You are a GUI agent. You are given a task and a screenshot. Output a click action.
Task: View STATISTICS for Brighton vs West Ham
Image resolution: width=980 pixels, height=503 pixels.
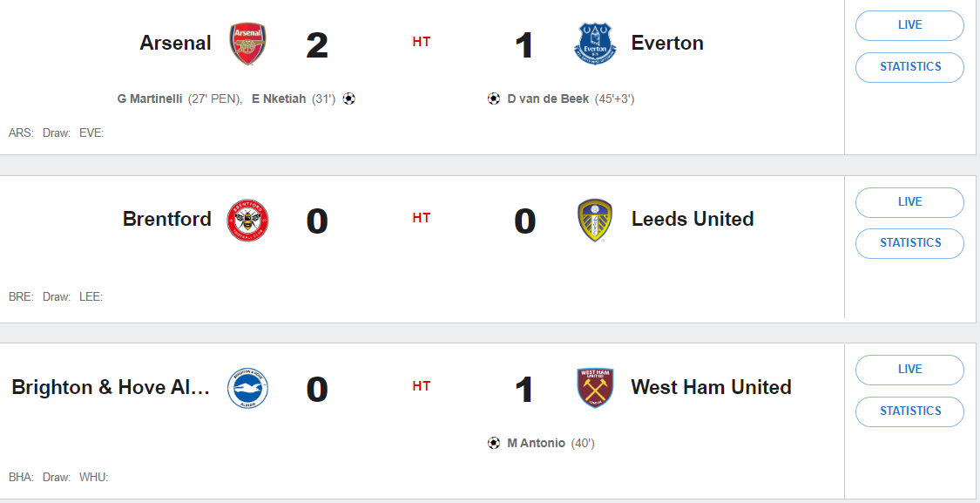(x=909, y=411)
